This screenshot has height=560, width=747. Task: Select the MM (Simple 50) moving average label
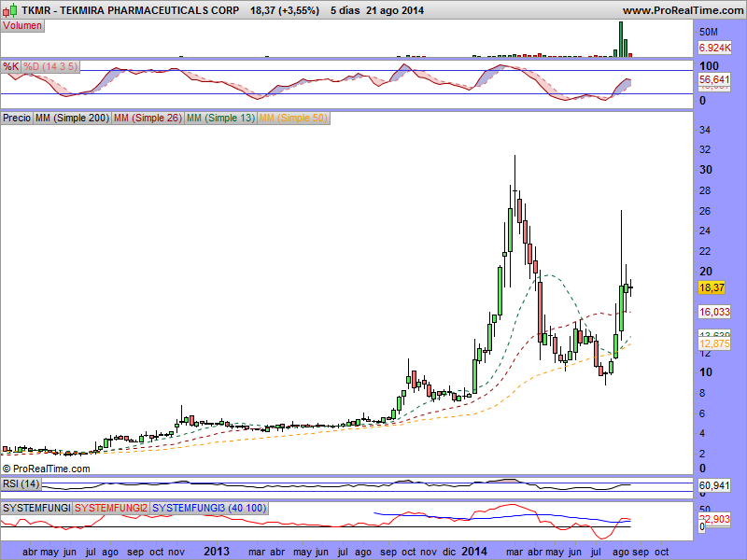coord(294,118)
